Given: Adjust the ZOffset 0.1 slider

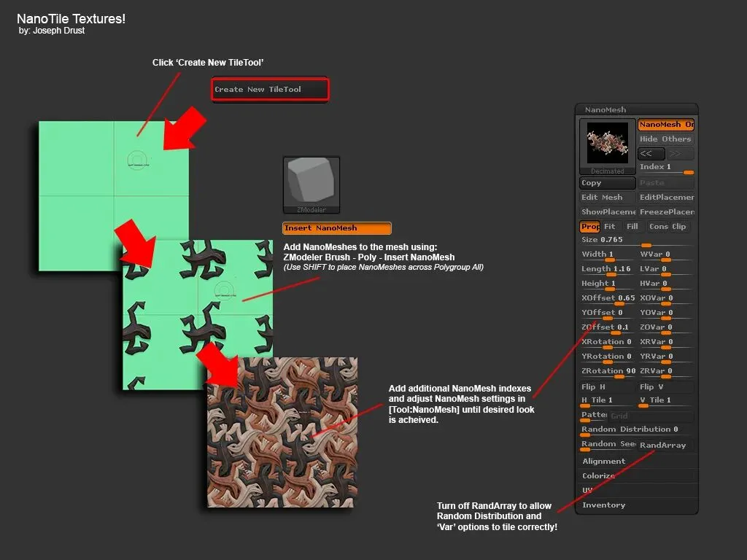Looking at the screenshot, I should tap(608, 328).
